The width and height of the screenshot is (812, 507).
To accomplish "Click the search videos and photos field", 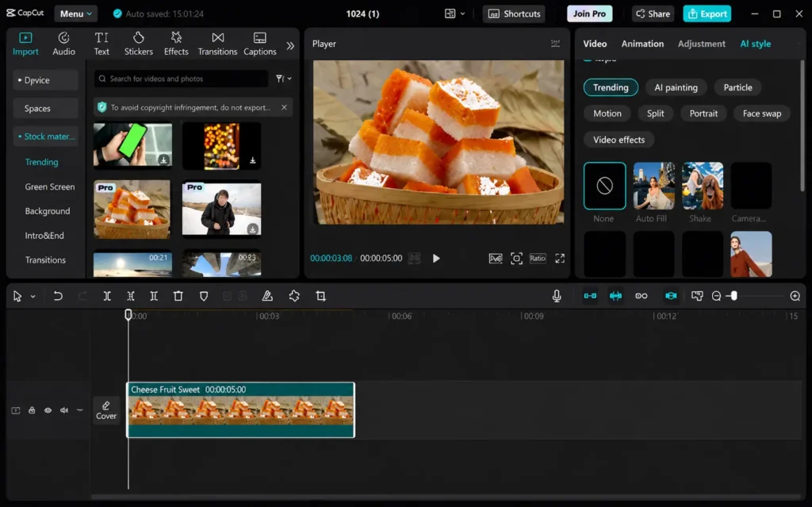I will (x=182, y=79).
